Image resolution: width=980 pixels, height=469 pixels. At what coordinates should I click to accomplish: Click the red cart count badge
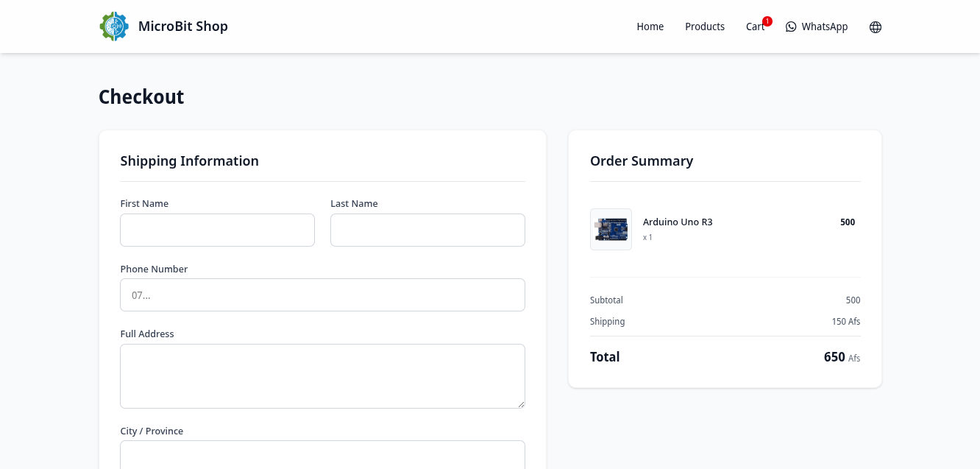767,21
